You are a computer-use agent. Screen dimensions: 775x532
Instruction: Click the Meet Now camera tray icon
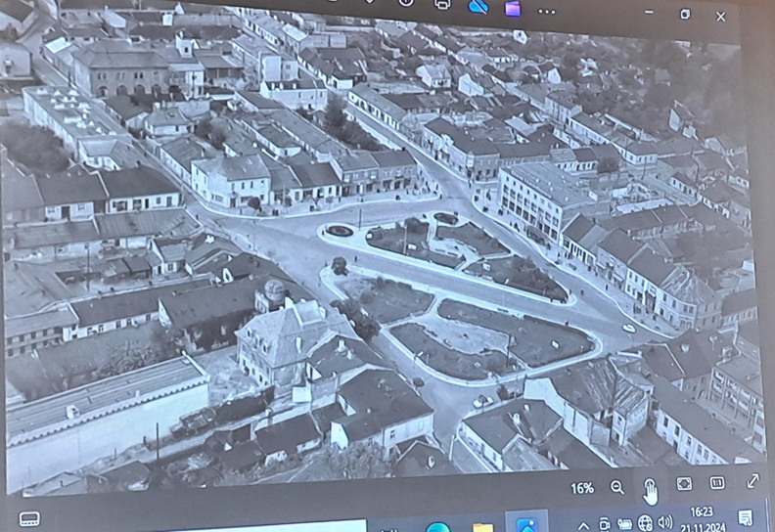pyautogui.click(x=604, y=524)
